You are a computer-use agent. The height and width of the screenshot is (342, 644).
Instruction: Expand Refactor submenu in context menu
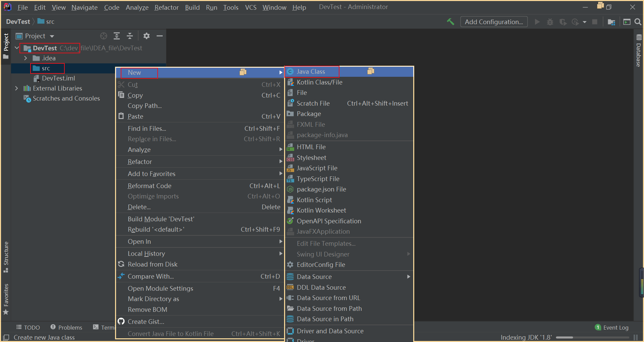200,162
